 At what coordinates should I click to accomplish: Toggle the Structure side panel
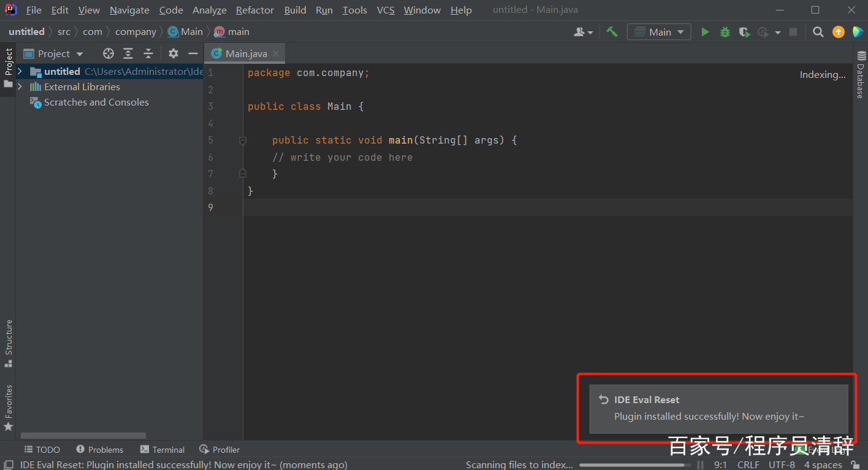[9, 343]
